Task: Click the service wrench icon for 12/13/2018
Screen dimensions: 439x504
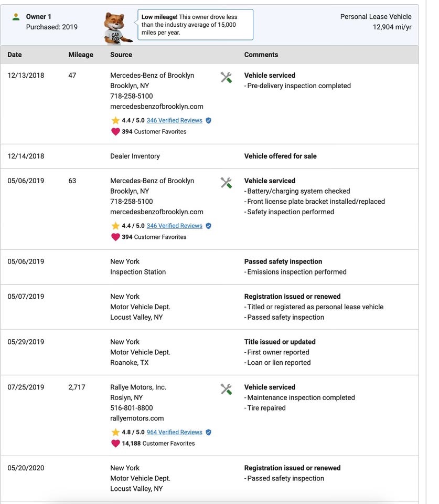Action: pyautogui.click(x=226, y=77)
